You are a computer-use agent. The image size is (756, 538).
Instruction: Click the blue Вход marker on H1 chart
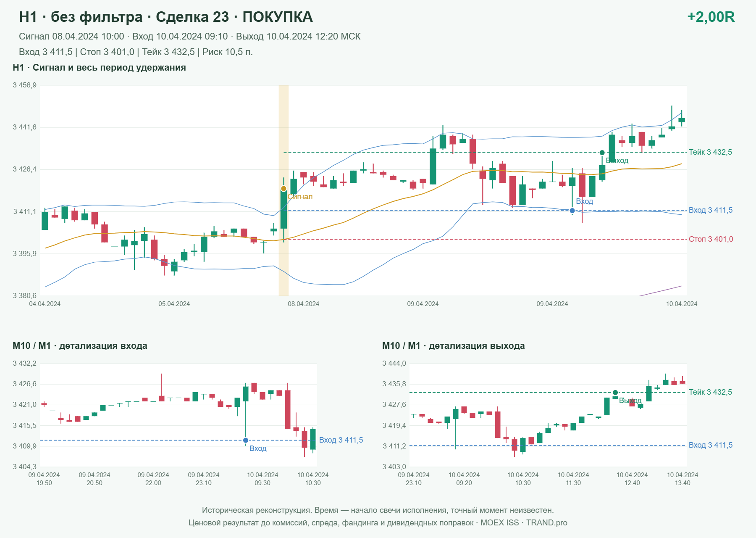pyautogui.click(x=572, y=211)
